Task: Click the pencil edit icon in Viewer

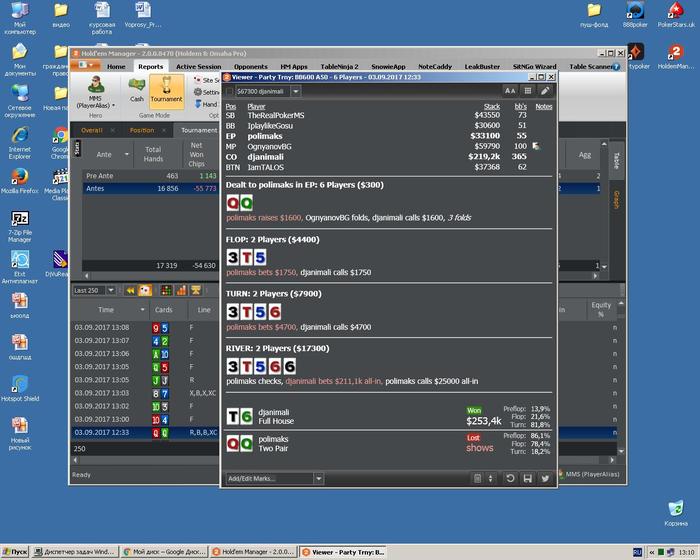Action: click(545, 91)
